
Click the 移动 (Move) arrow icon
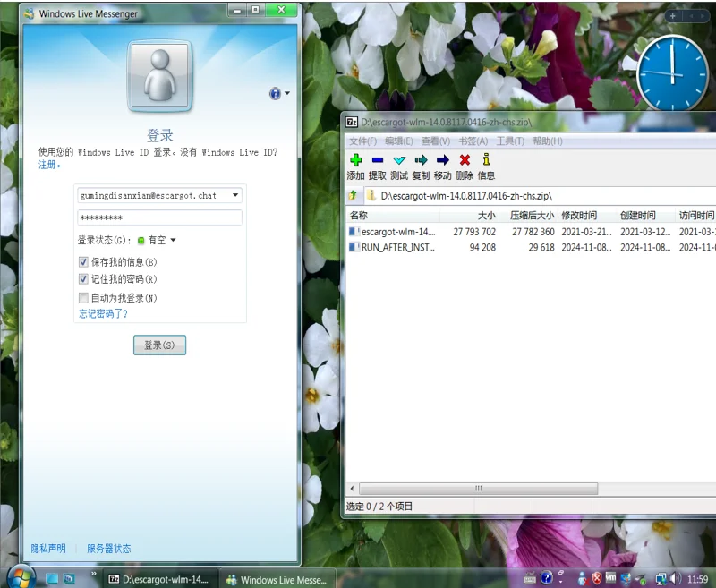point(442,160)
